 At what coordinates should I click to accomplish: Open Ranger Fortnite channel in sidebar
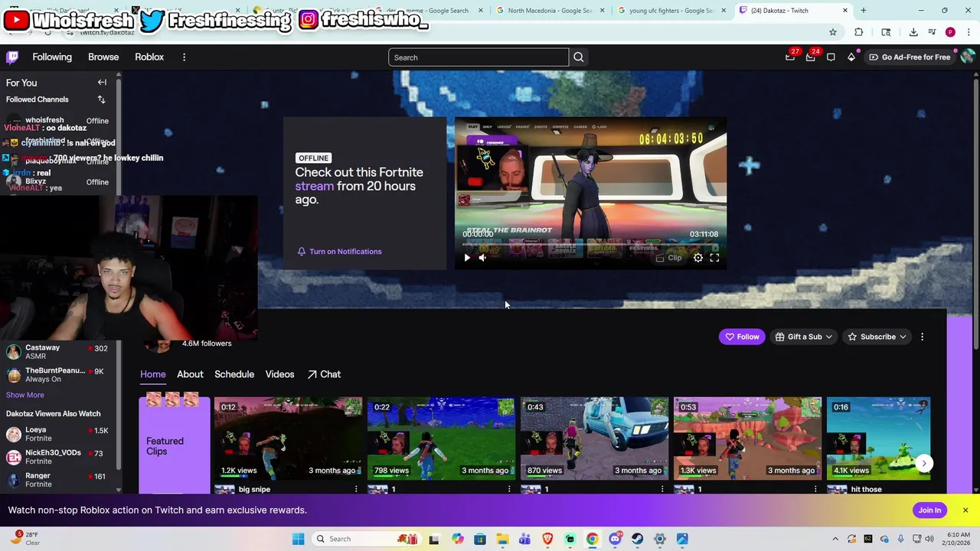click(x=58, y=480)
